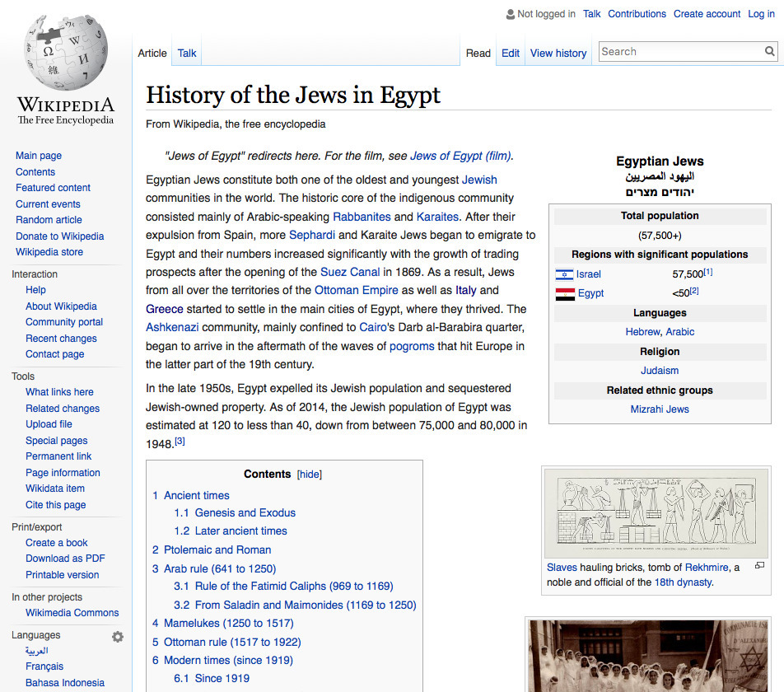Open the language settings gear icon

tap(117, 636)
